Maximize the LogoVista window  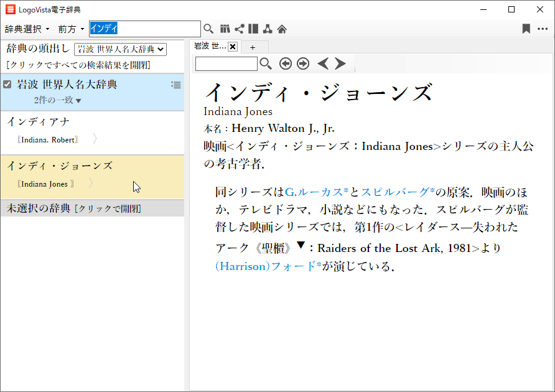coord(511,9)
